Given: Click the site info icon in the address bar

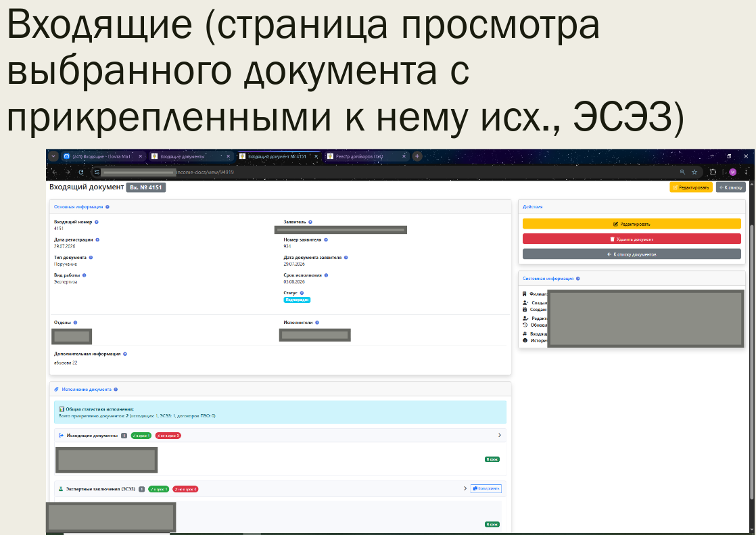Looking at the screenshot, I should click(97, 172).
